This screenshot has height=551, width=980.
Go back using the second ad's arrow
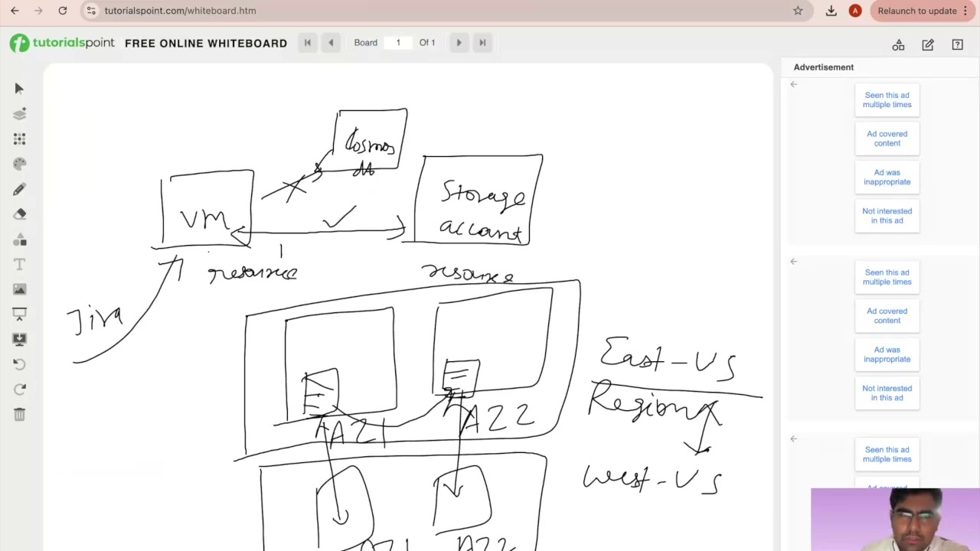point(794,262)
